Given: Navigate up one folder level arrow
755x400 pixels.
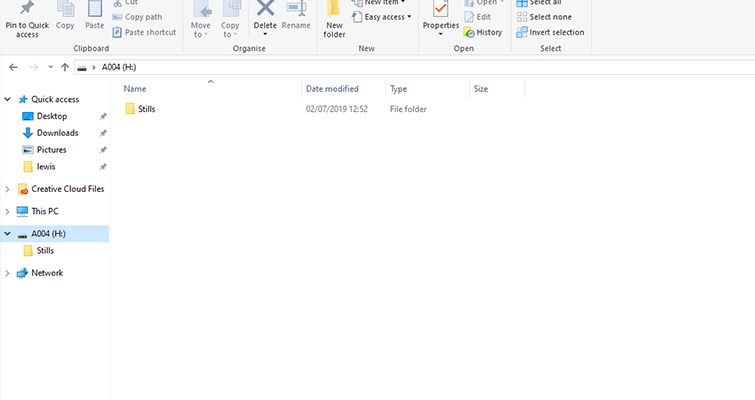Looking at the screenshot, I should pos(65,67).
